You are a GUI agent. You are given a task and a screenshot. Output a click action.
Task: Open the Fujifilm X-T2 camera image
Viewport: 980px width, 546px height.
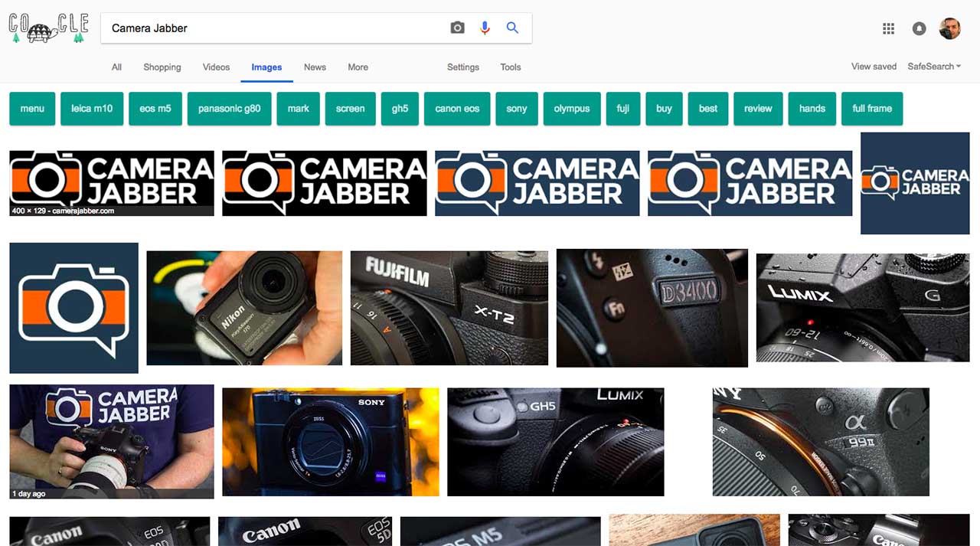(x=449, y=308)
